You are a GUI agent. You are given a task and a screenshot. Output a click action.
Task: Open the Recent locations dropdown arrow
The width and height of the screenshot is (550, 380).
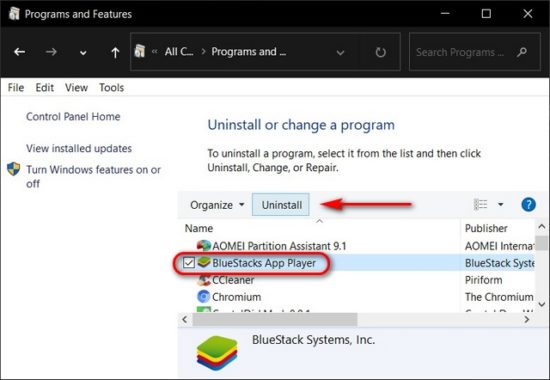(x=83, y=53)
